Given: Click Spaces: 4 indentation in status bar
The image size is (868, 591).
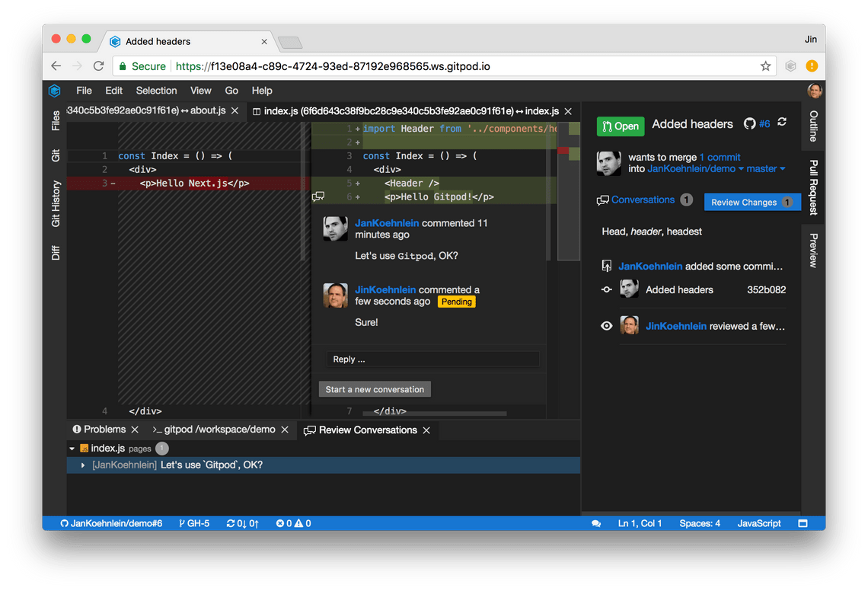Looking at the screenshot, I should coord(700,523).
